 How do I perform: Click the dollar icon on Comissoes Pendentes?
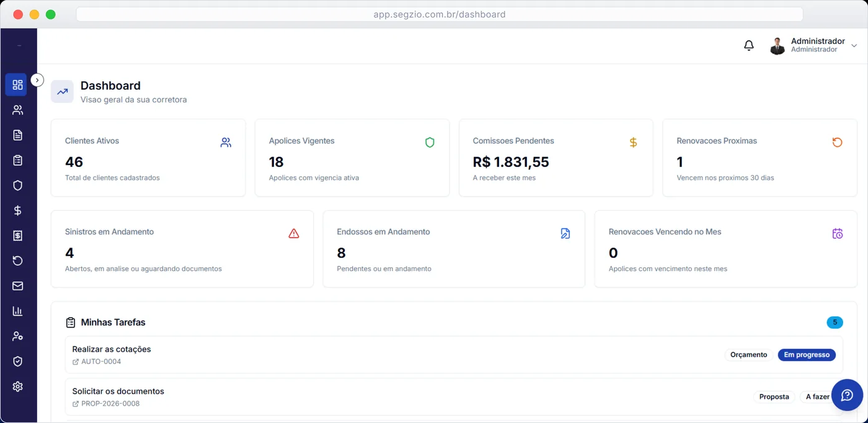(x=633, y=142)
